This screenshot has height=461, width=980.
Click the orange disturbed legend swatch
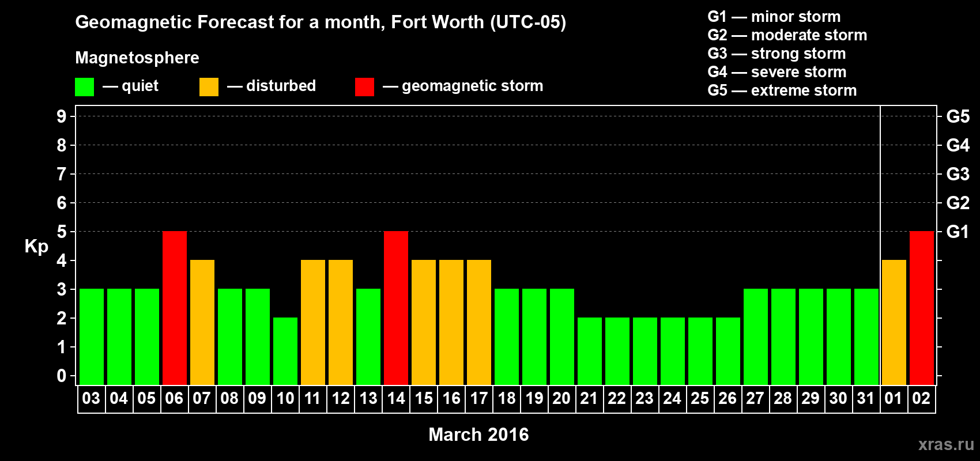209,87
